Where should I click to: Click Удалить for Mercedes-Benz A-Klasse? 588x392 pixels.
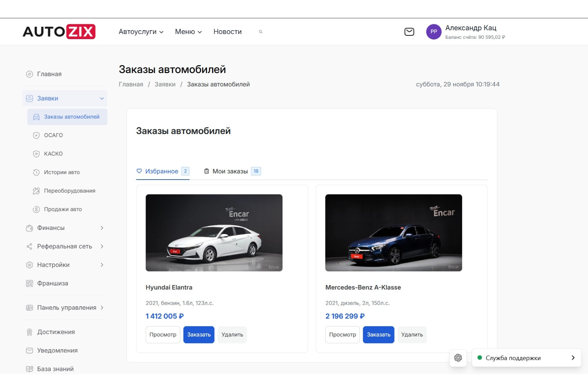pyautogui.click(x=412, y=335)
